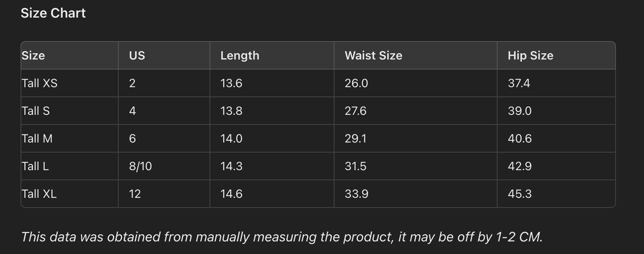644x254 pixels.
Task: Select the Tall XL size cell
Action: point(39,194)
